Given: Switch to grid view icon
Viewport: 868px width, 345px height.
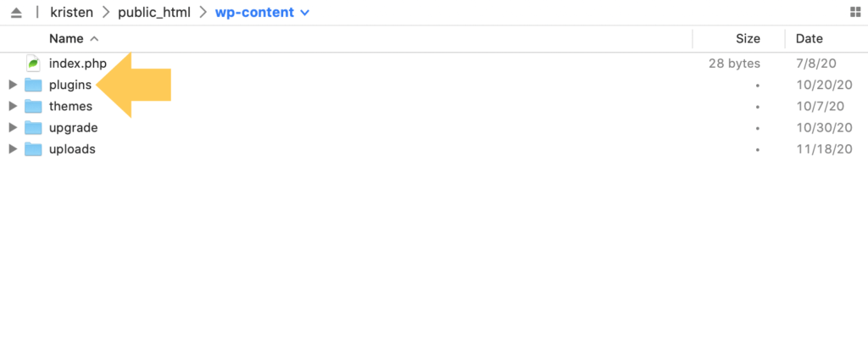Looking at the screenshot, I should coord(855,13).
